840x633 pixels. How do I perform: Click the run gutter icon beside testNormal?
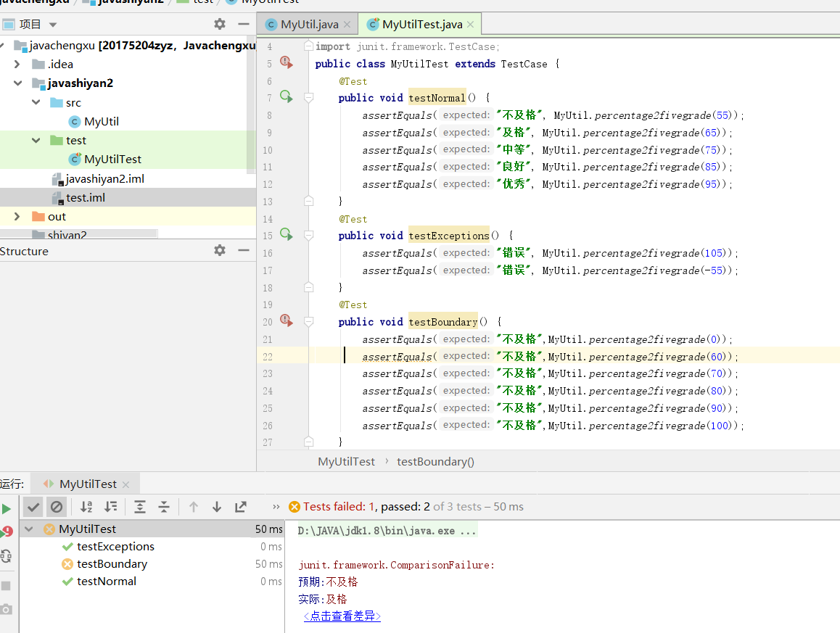coord(286,96)
